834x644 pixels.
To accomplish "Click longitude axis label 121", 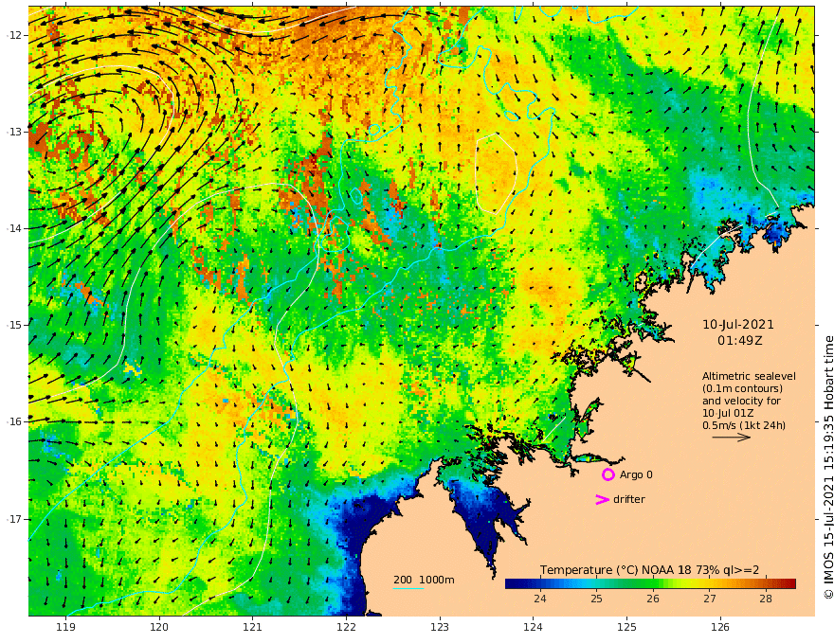I will [x=253, y=627].
